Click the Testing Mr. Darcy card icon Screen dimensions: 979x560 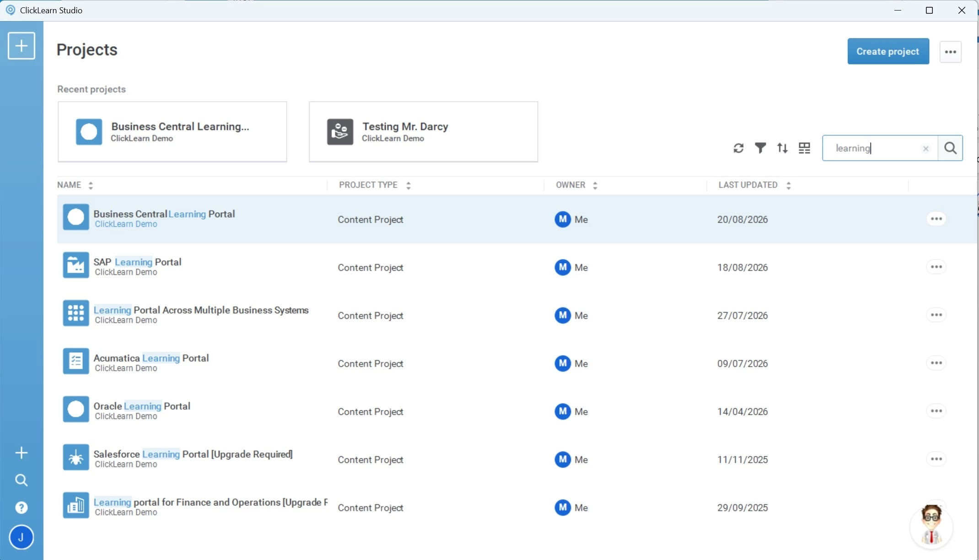click(340, 132)
